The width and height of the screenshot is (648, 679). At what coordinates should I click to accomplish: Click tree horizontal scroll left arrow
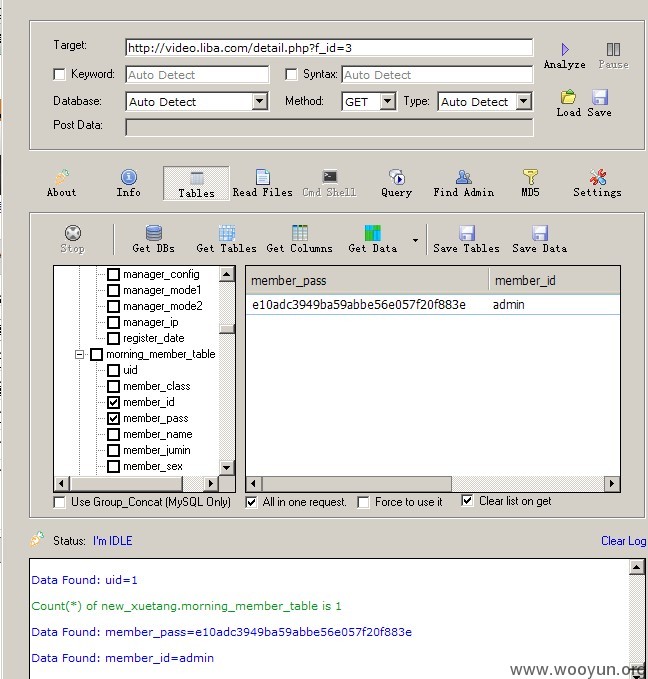61,483
